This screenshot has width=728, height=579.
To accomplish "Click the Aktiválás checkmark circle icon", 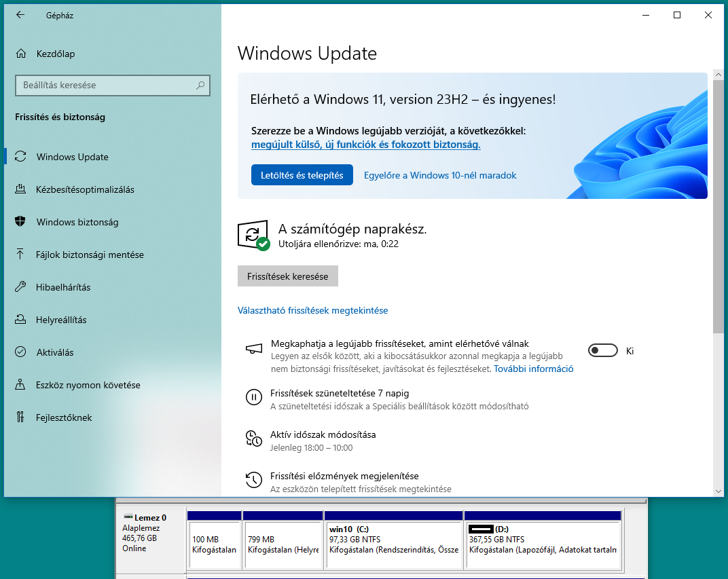I will [x=20, y=352].
